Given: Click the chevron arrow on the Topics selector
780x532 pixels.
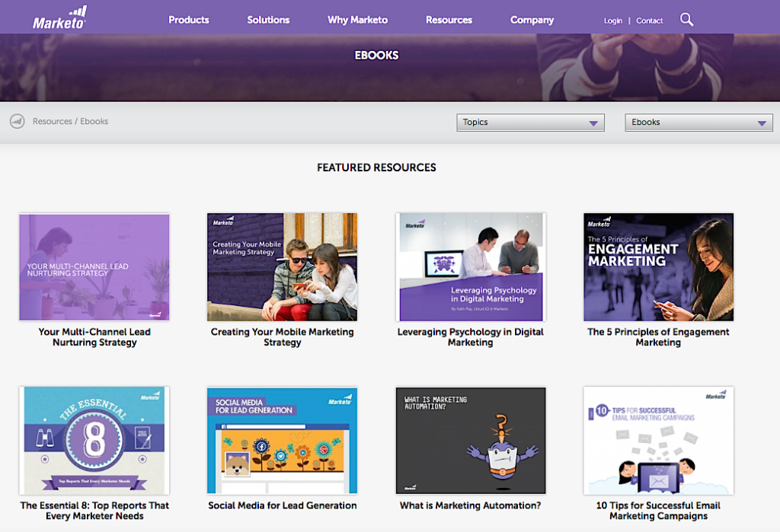Looking at the screenshot, I should click(x=593, y=122).
